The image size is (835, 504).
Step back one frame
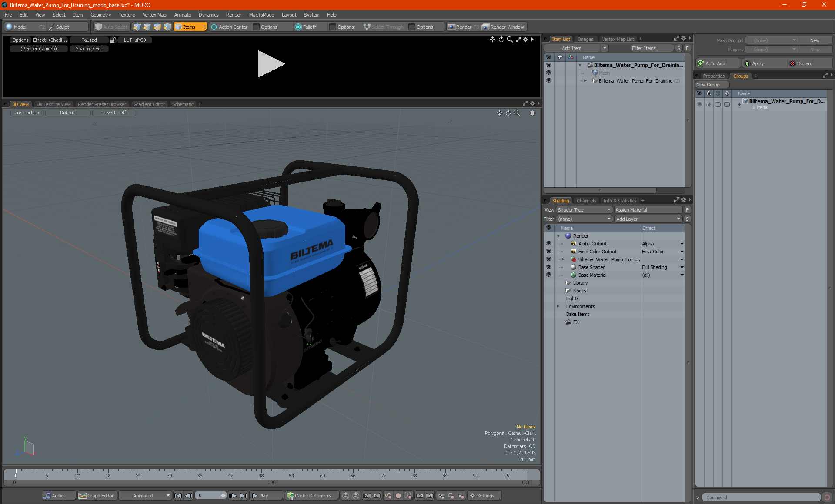coord(188,496)
